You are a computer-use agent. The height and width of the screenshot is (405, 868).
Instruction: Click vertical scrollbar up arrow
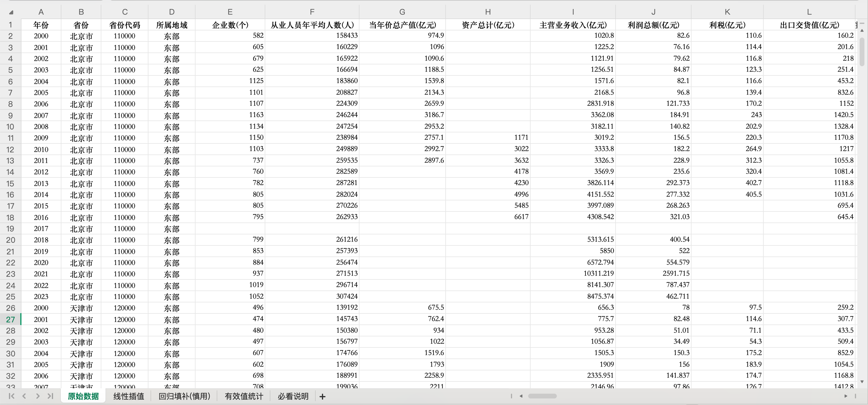tap(862, 30)
